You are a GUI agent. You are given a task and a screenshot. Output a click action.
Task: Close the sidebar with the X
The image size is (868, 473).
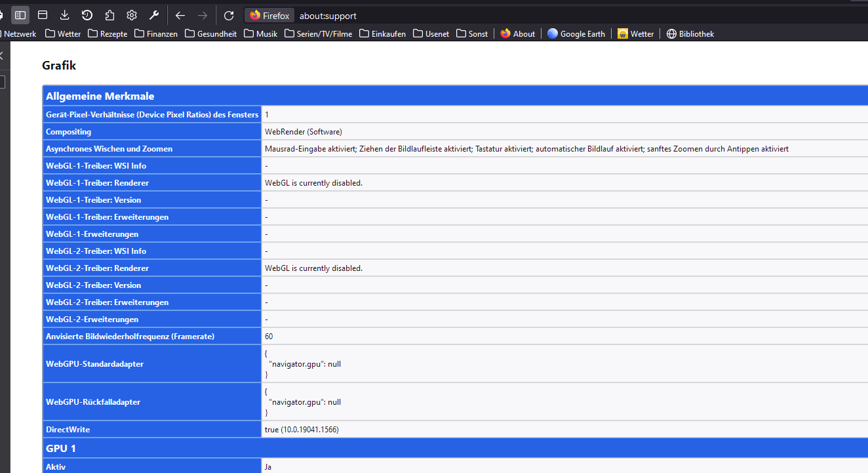coord(1,56)
